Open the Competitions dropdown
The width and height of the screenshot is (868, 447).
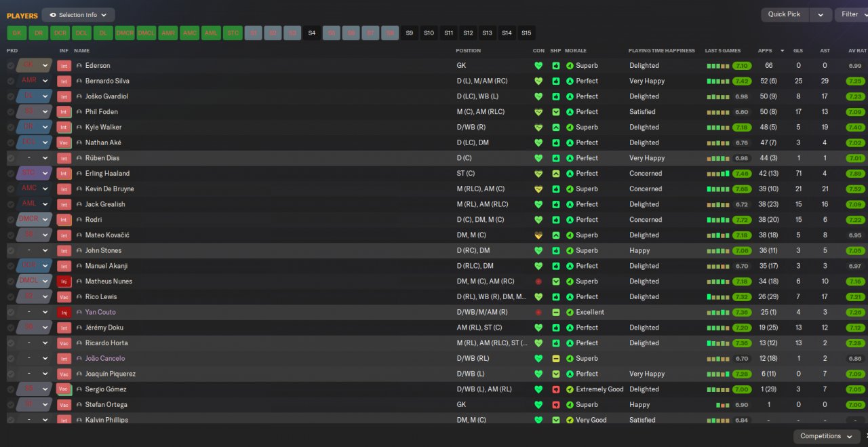(826, 436)
